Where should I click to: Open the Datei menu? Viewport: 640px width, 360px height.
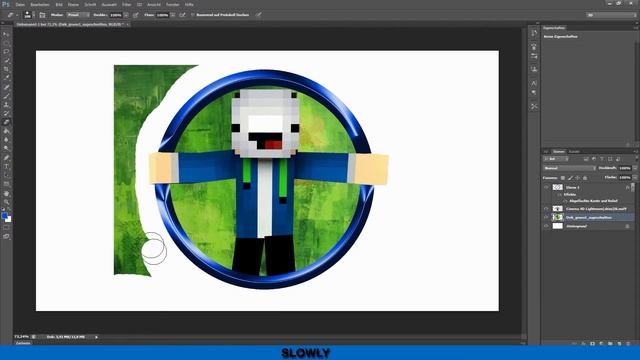(20, 4)
